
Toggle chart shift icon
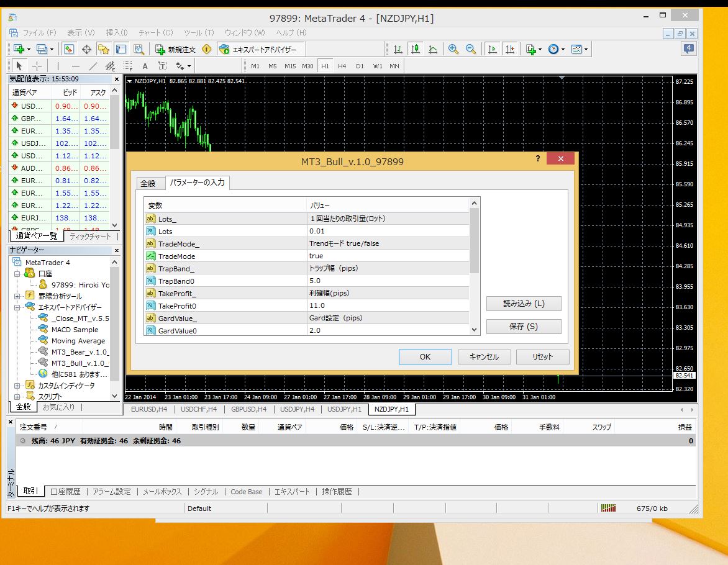[510, 49]
